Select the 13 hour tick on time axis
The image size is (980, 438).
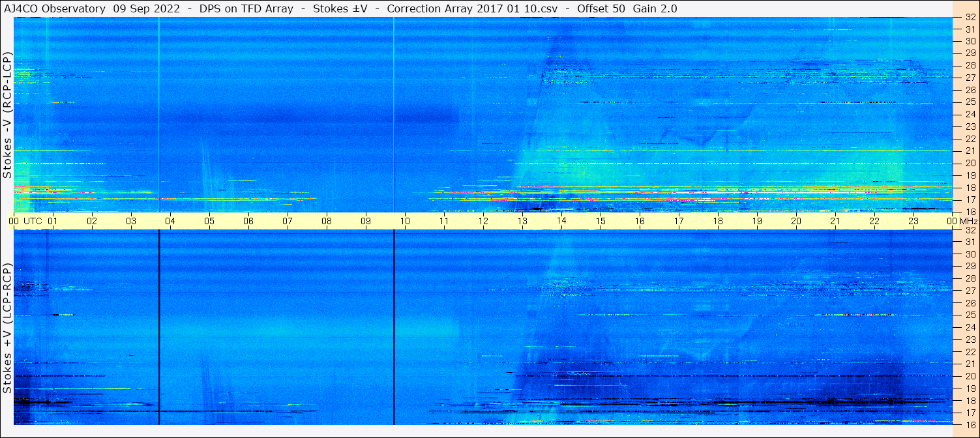(x=522, y=221)
